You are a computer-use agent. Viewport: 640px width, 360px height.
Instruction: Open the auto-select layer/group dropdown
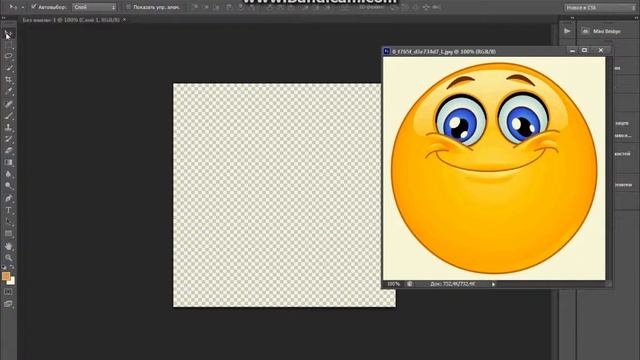tap(94, 7)
